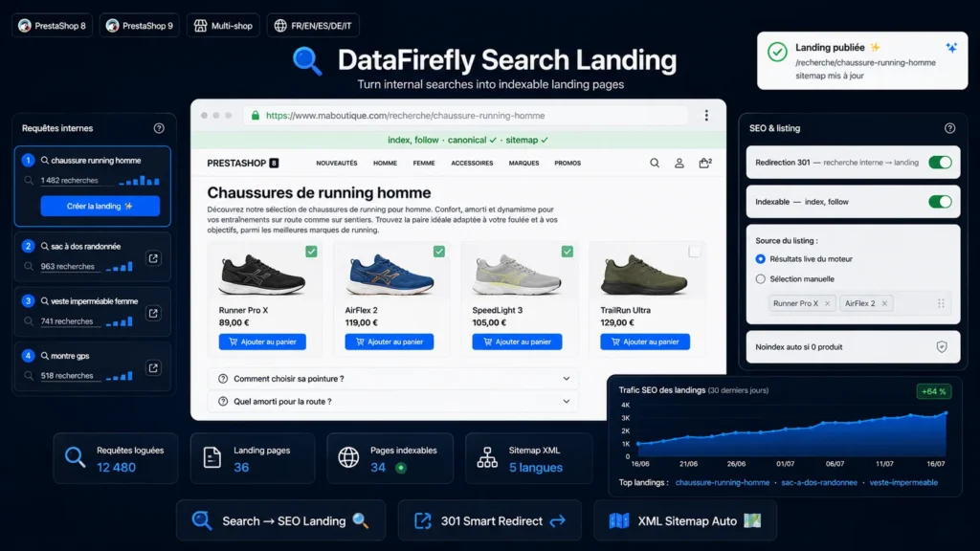Expand Comment choisir sa pointure chevron
Screen dimensions: 980x551
click(566, 379)
